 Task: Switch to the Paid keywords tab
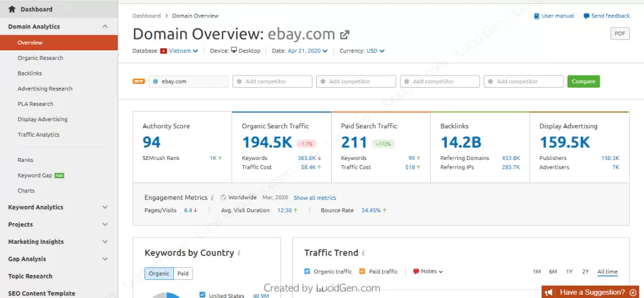click(183, 273)
